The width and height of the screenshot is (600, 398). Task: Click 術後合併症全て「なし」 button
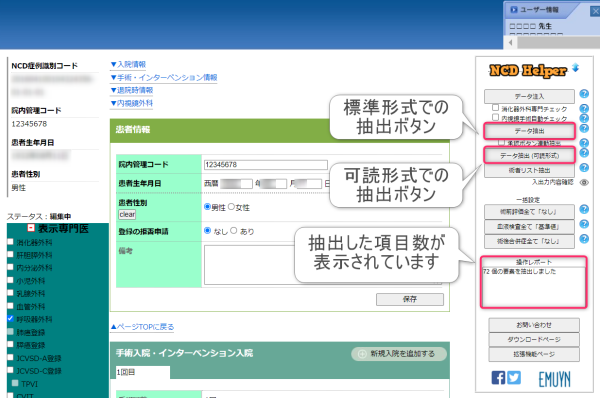pos(529,241)
